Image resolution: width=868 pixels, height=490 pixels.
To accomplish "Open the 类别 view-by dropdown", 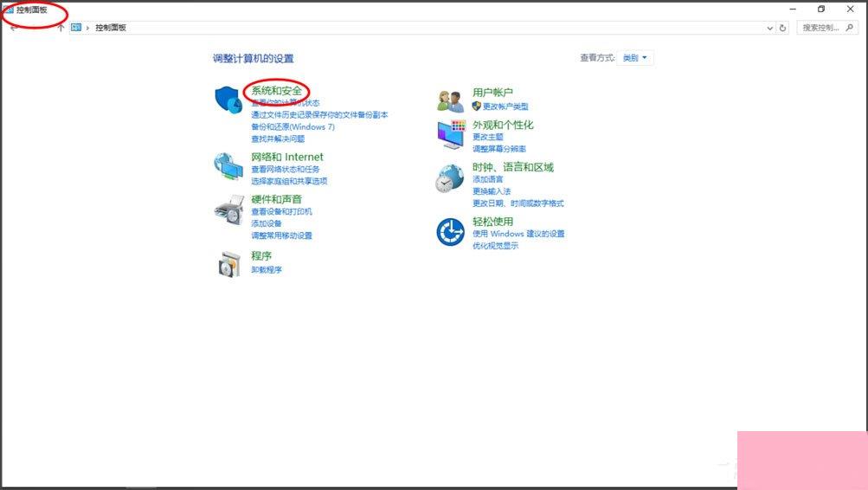I will (x=635, y=58).
